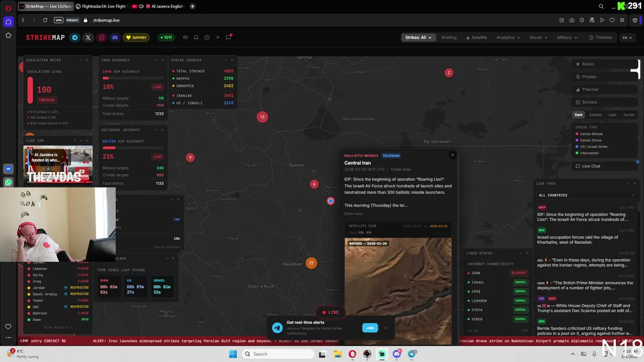Open Windows Start menu
Image resolution: width=644 pixels, height=362 pixels.
pyautogui.click(x=233, y=354)
